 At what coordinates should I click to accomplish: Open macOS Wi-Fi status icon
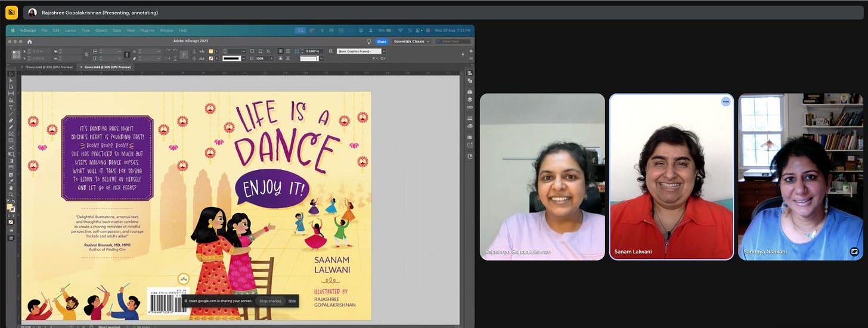(400, 30)
